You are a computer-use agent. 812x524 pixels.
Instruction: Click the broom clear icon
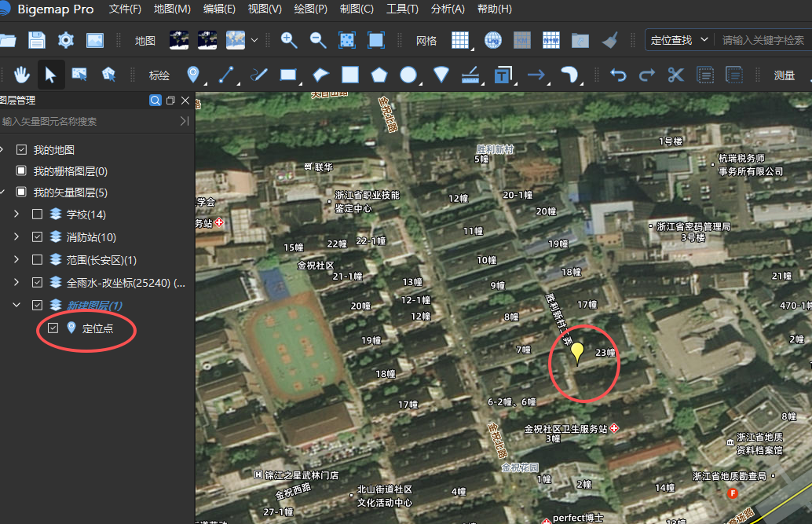(609, 40)
